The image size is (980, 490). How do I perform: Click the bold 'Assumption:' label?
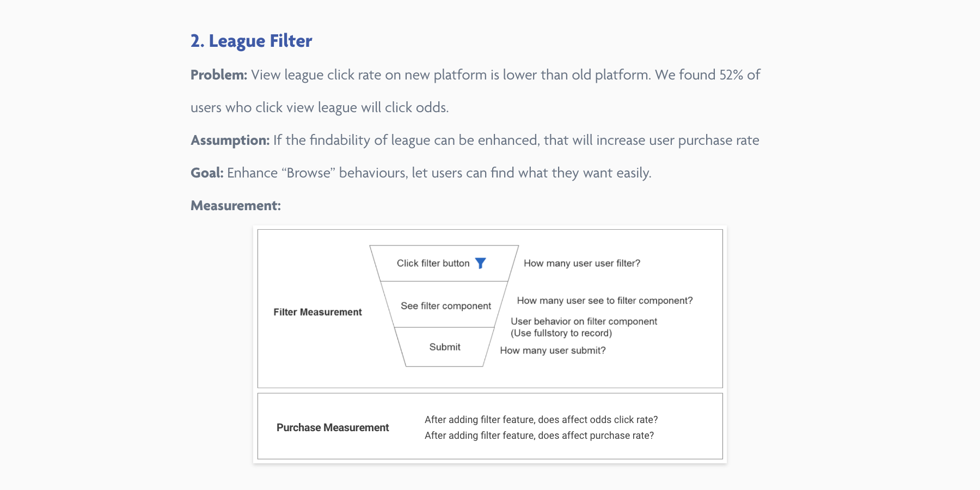(230, 140)
